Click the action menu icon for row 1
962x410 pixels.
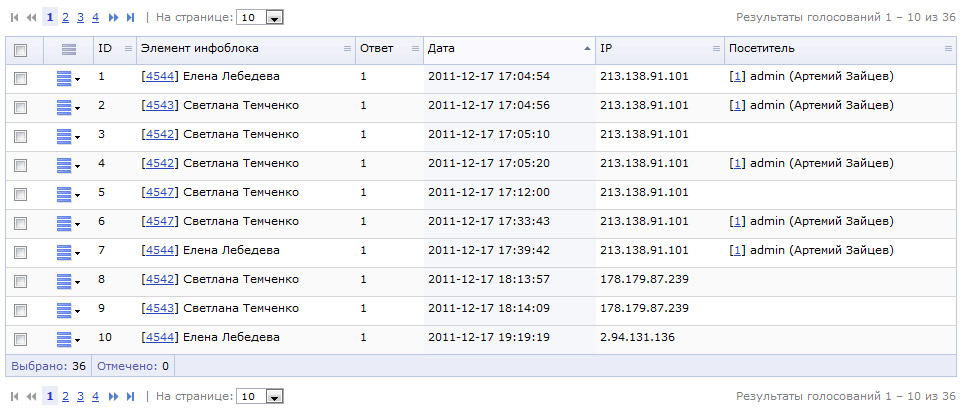[x=68, y=78]
